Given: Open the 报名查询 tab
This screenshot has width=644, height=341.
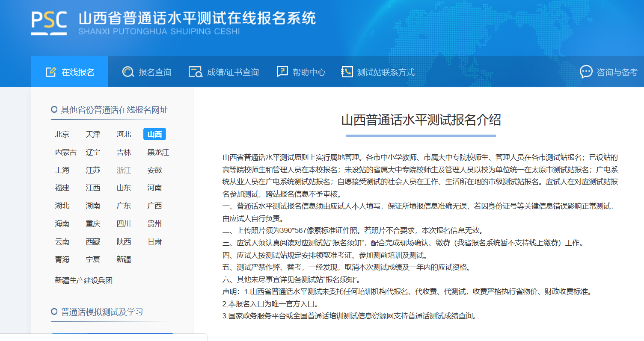Looking at the screenshot, I should click(147, 72).
